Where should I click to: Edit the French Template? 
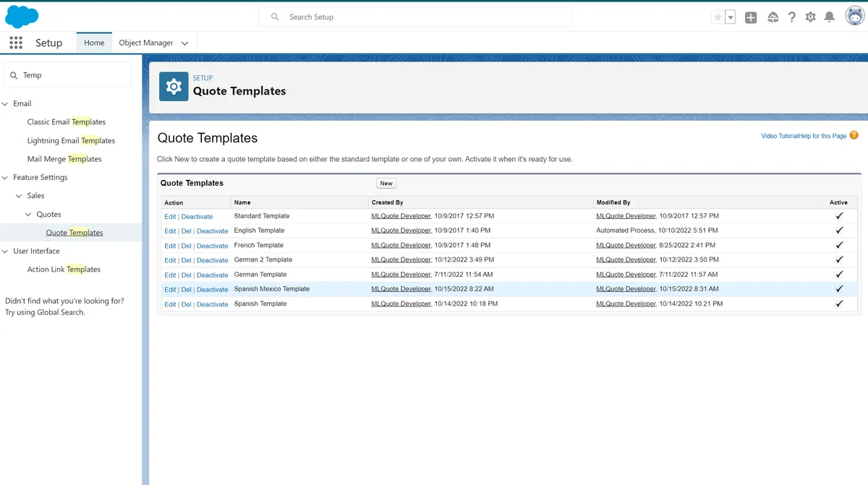(x=170, y=246)
